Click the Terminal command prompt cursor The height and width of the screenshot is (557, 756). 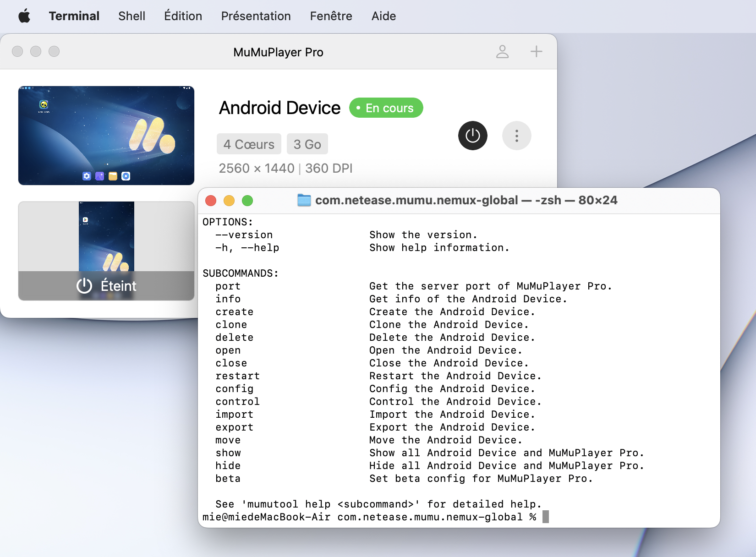pyautogui.click(x=545, y=517)
